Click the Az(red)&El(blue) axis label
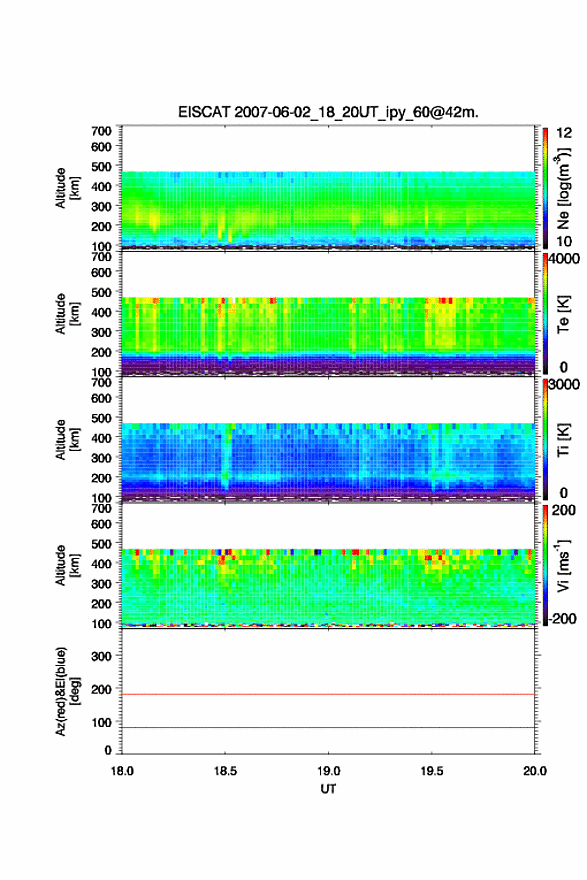This screenshot has height=880, width=587. pos(67,691)
